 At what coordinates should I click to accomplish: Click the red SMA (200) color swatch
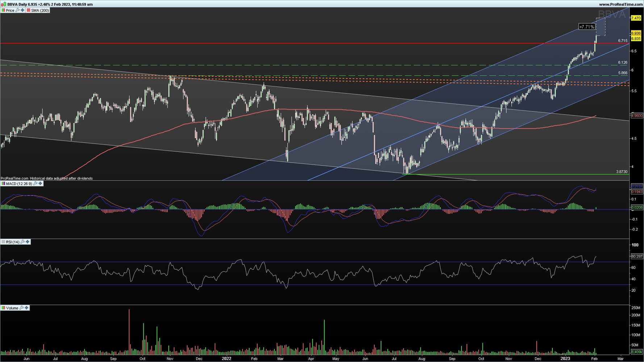29,10
